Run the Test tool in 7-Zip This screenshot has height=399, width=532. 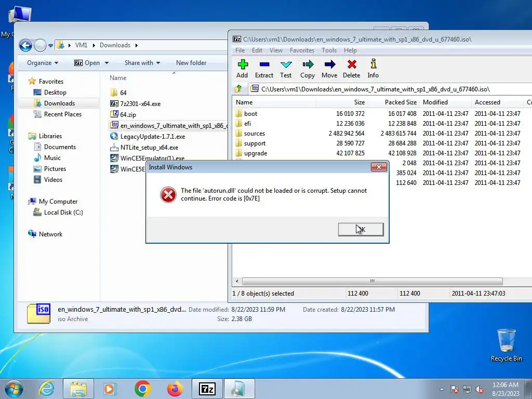tap(286, 69)
